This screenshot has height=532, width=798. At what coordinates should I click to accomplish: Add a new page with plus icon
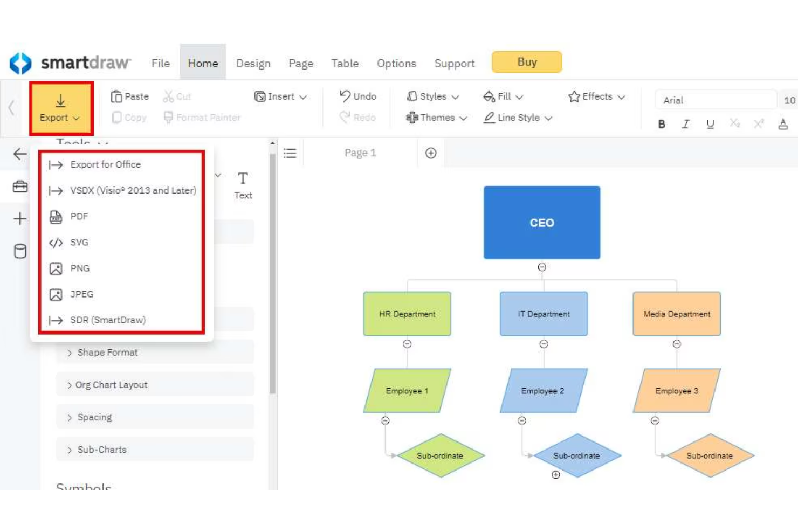click(x=431, y=153)
